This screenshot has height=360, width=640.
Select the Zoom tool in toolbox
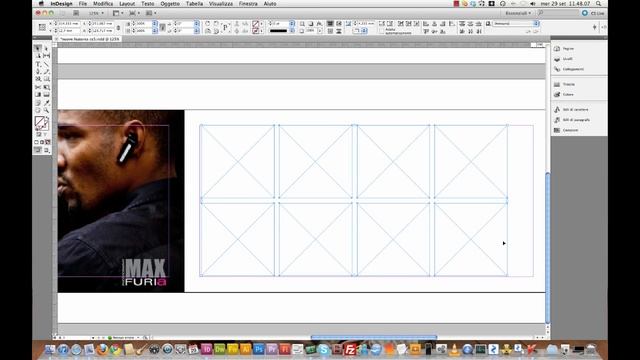click(47, 110)
